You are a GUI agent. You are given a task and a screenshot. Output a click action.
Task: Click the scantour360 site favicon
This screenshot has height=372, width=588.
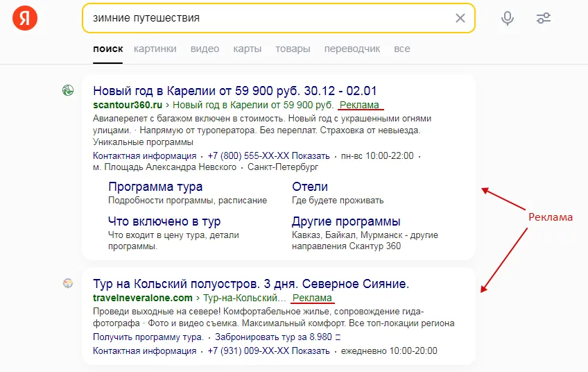(x=68, y=90)
